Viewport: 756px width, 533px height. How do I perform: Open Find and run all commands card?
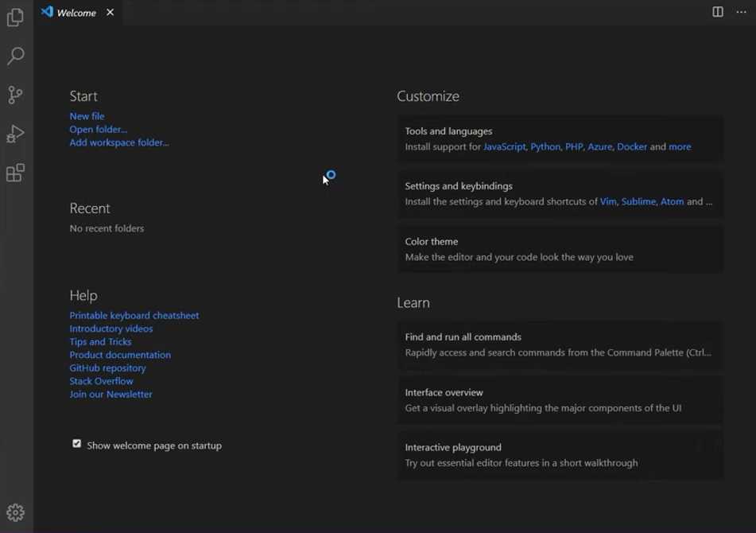[560, 345]
